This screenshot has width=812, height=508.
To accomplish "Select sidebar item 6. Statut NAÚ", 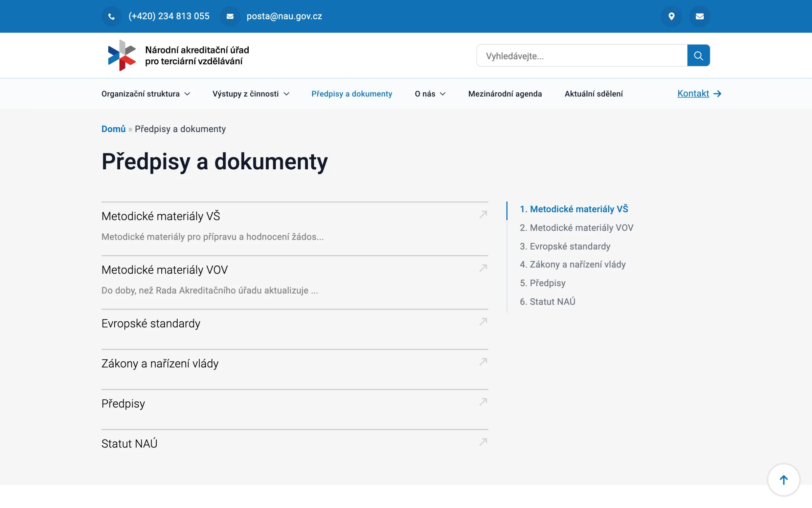I will [x=547, y=302].
